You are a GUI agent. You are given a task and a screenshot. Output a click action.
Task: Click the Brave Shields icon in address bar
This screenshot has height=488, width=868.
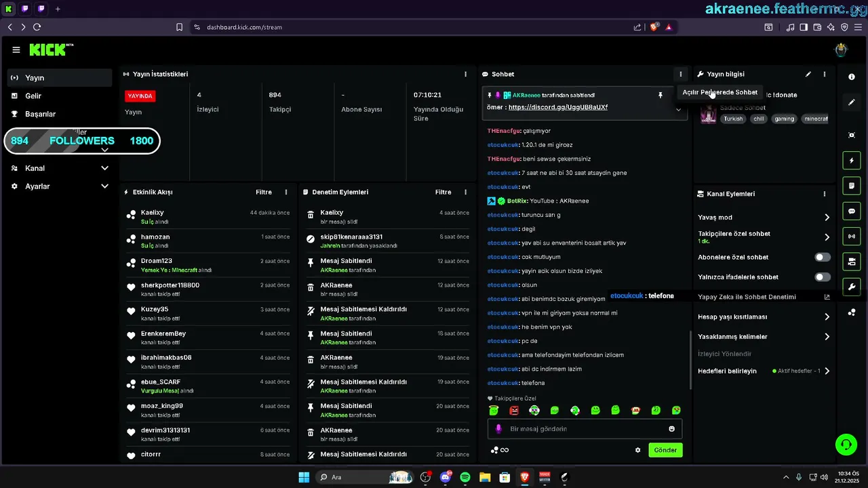(x=654, y=27)
